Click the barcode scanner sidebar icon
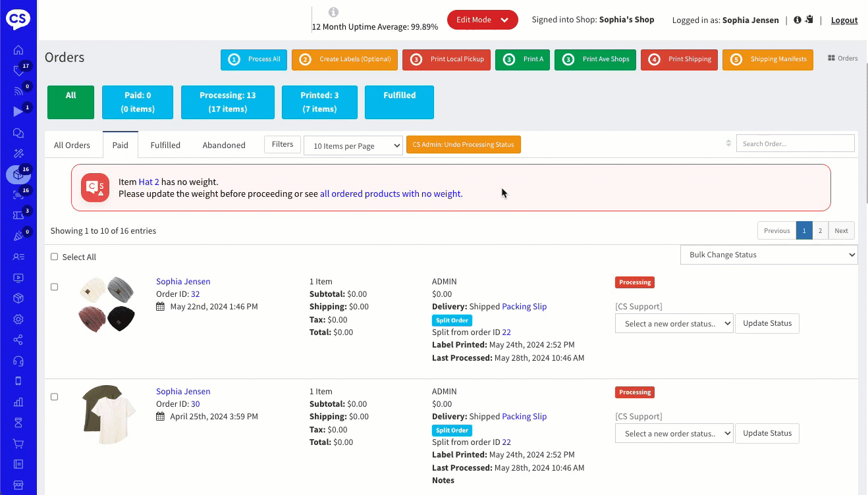Screen dimensions: 868x495 click(x=18, y=195)
